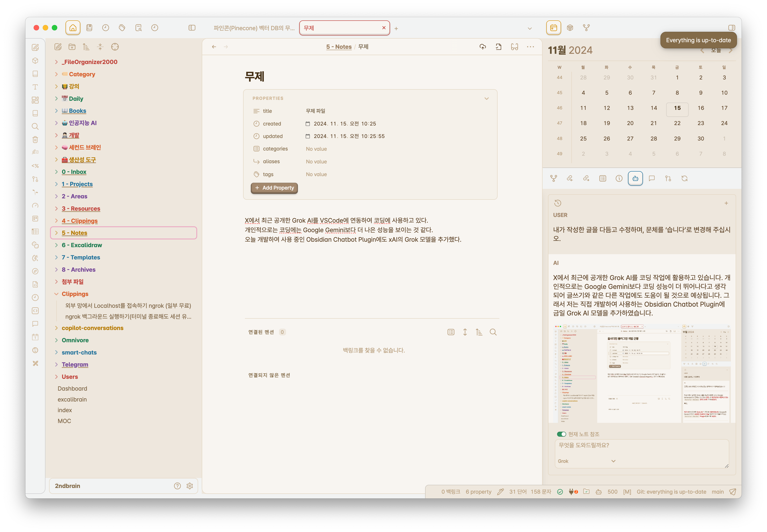Toggle the 현재 노트 참조 switch
The image size is (767, 532).
561,434
